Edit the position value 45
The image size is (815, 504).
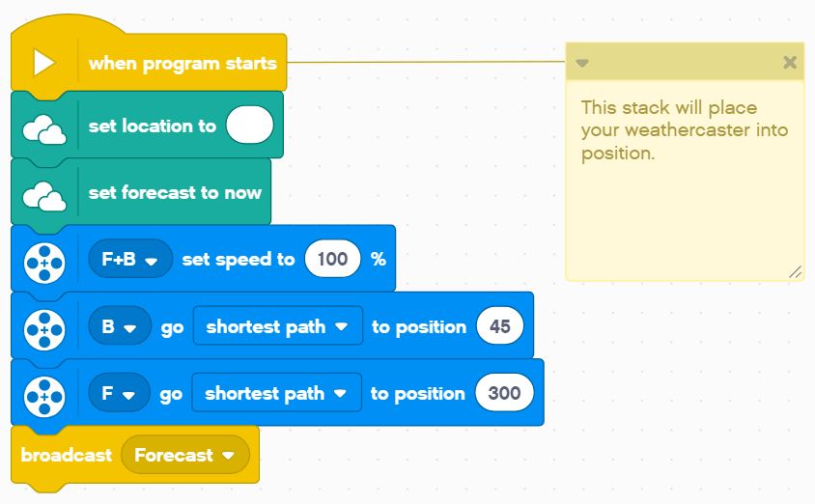pos(499,327)
